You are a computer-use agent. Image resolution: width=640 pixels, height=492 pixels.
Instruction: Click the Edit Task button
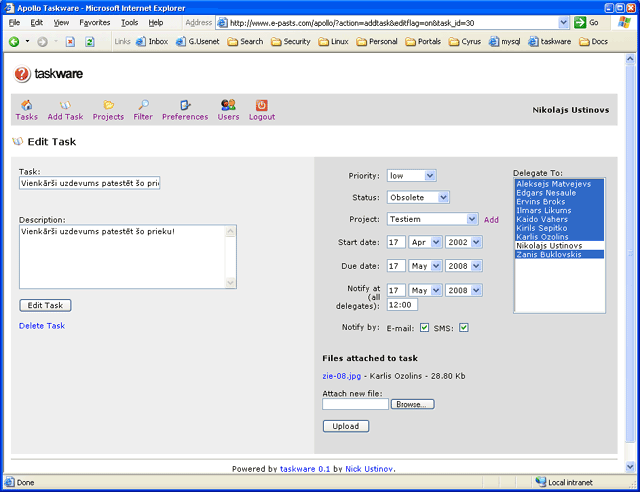45,305
